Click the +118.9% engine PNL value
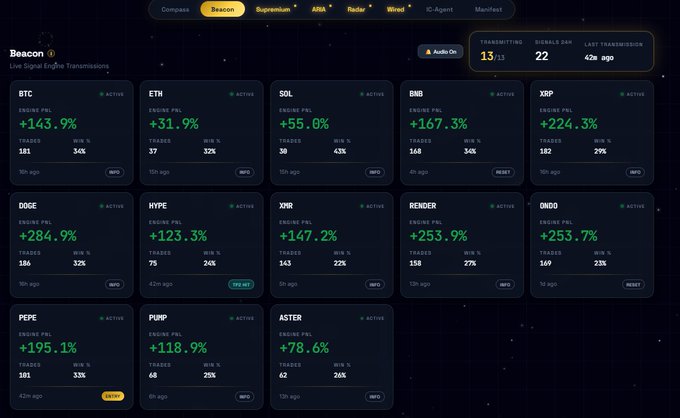Screen dimensions: 680x418 [x=178, y=348]
